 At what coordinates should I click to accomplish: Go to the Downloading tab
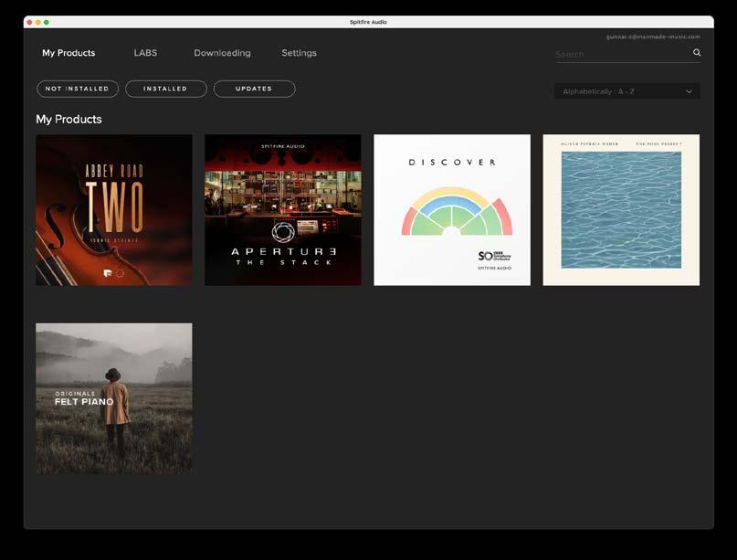click(x=222, y=53)
